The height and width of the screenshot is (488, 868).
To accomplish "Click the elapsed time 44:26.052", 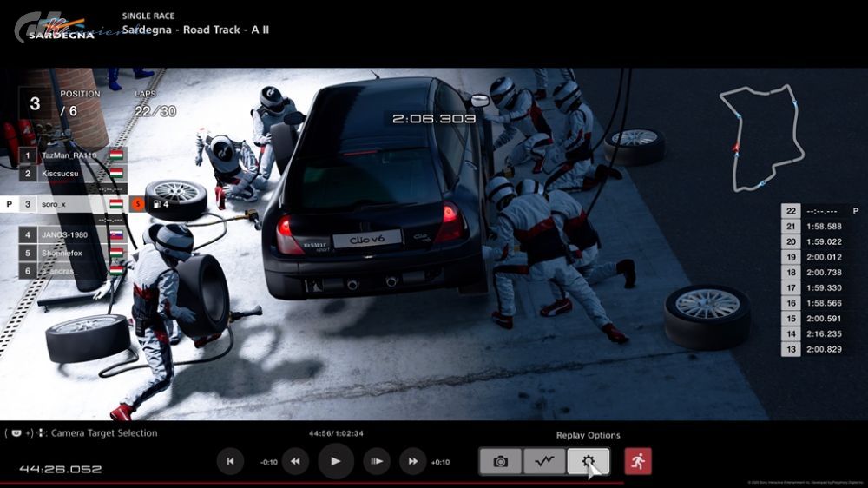I will point(61,469).
